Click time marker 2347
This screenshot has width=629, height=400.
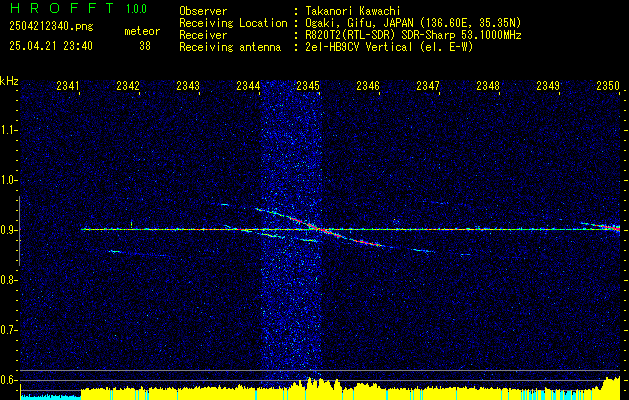pos(428,85)
